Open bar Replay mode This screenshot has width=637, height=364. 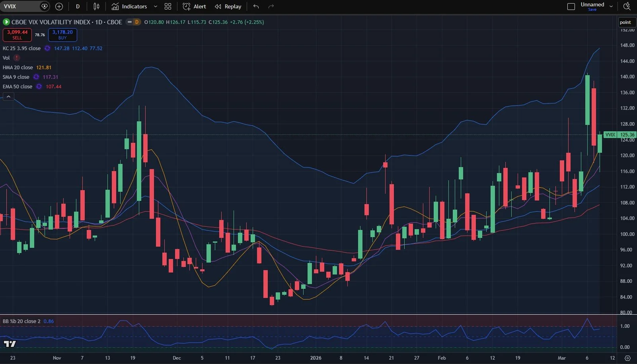[228, 6]
